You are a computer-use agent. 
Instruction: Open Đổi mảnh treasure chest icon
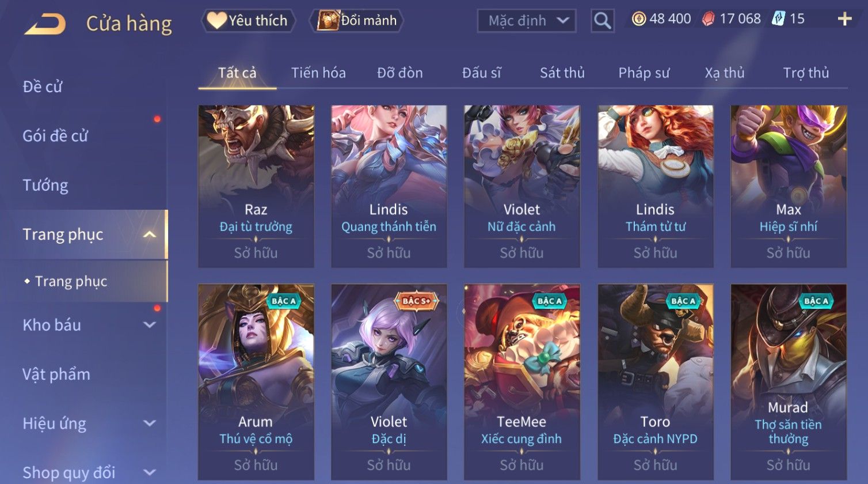click(x=328, y=21)
